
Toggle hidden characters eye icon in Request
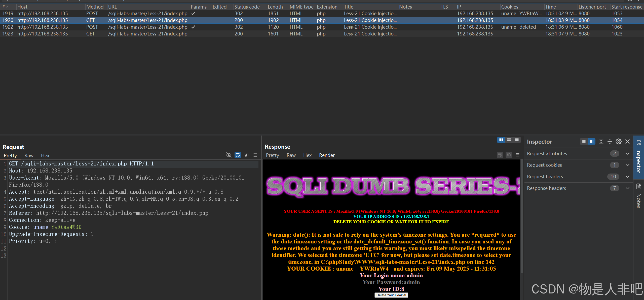click(229, 155)
